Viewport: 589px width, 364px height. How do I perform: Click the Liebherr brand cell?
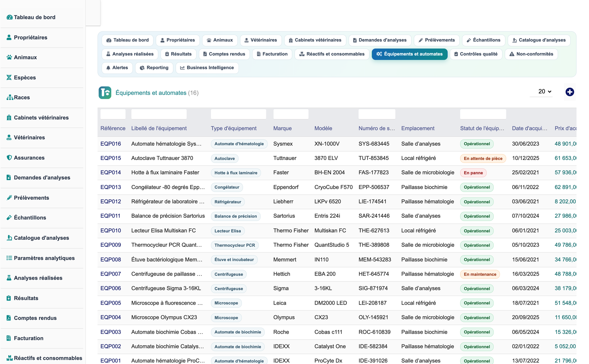point(284,202)
